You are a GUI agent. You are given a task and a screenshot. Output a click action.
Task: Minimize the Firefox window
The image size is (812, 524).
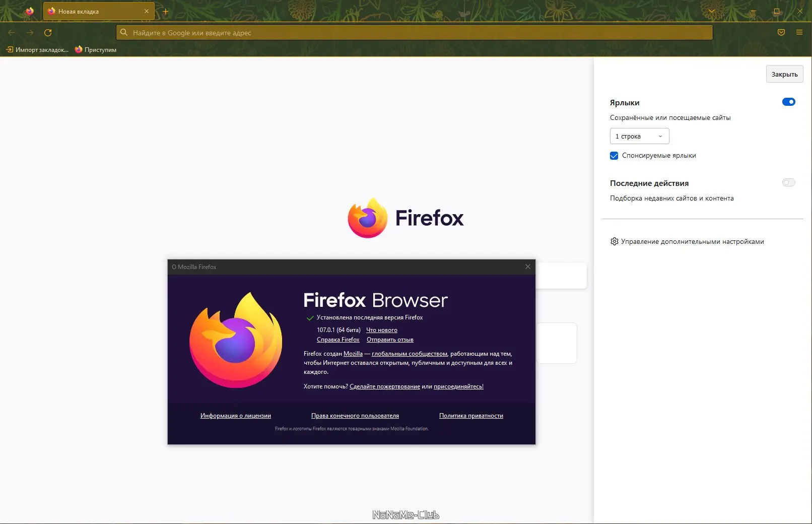coord(753,11)
